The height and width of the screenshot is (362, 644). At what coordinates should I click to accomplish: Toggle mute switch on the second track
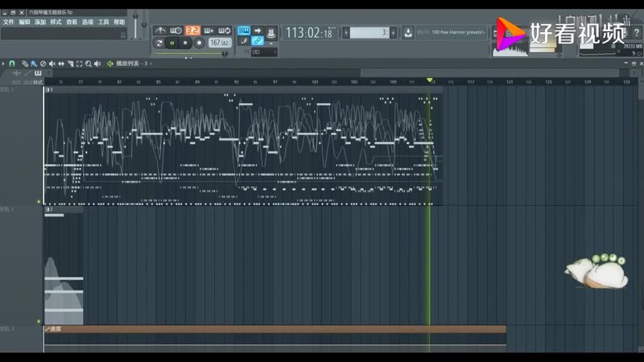pos(39,321)
